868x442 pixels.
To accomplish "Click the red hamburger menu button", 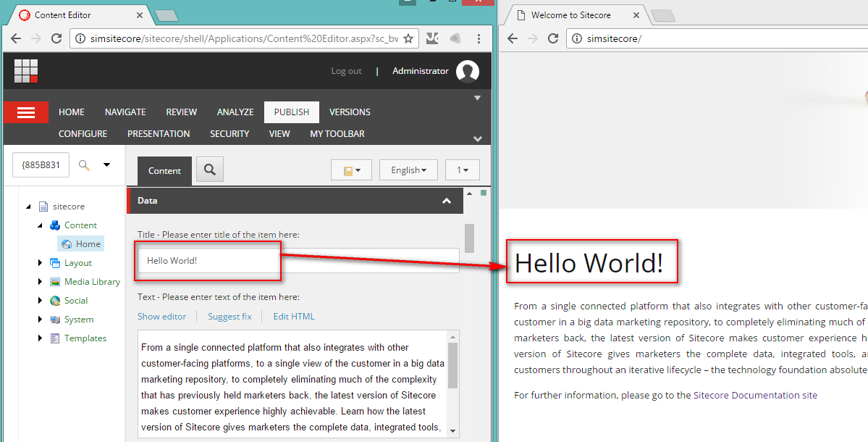I will point(26,112).
